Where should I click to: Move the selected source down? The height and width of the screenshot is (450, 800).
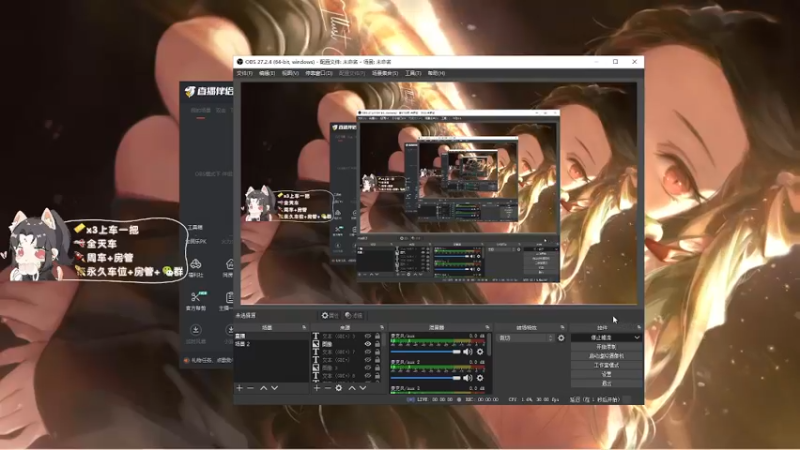coord(363,388)
